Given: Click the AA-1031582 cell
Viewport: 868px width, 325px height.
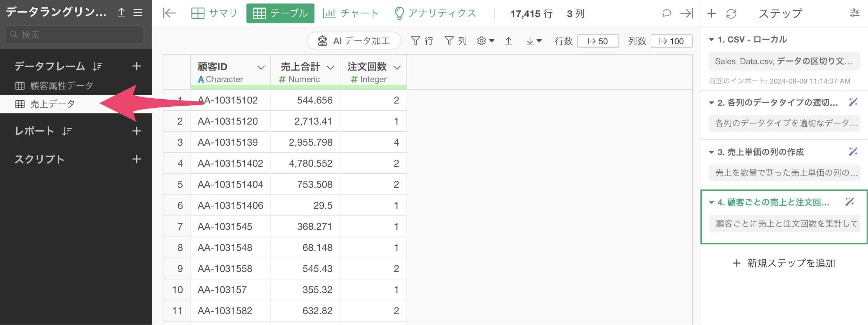Looking at the screenshot, I should click(x=230, y=311).
